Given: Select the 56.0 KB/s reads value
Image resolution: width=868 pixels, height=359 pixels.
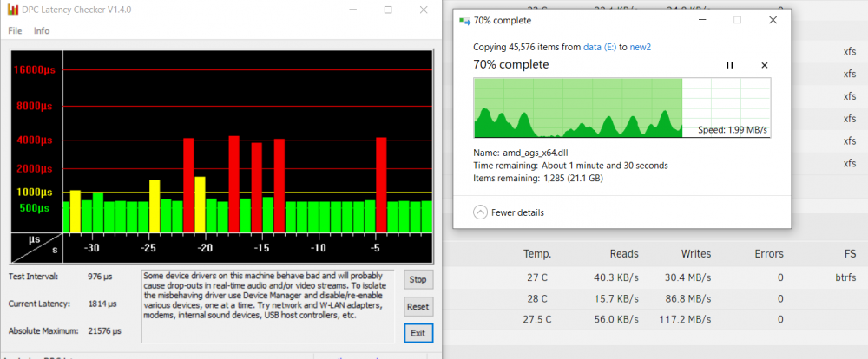Looking at the screenshot, I should pos(615,319).
